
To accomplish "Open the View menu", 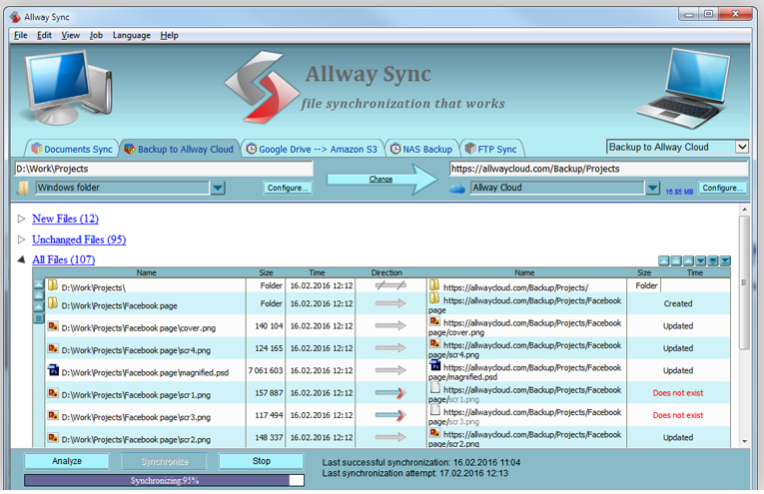I will pyautogui.click(x=70, y=35).
